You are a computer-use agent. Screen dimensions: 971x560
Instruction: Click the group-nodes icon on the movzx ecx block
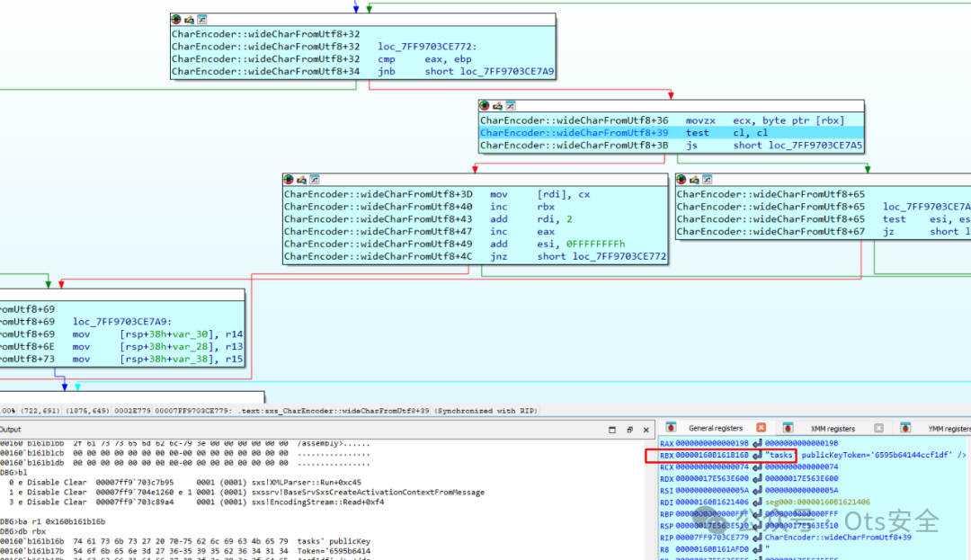coord(511,106)
